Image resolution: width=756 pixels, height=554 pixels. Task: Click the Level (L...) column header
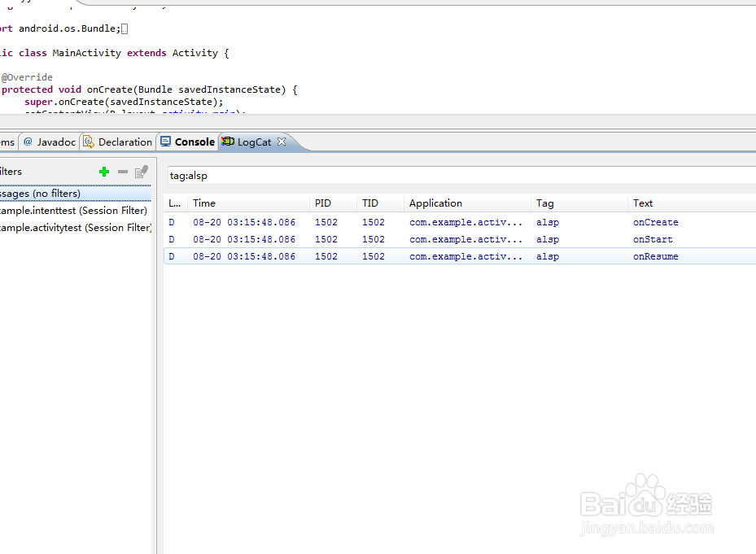coord(174,203)
